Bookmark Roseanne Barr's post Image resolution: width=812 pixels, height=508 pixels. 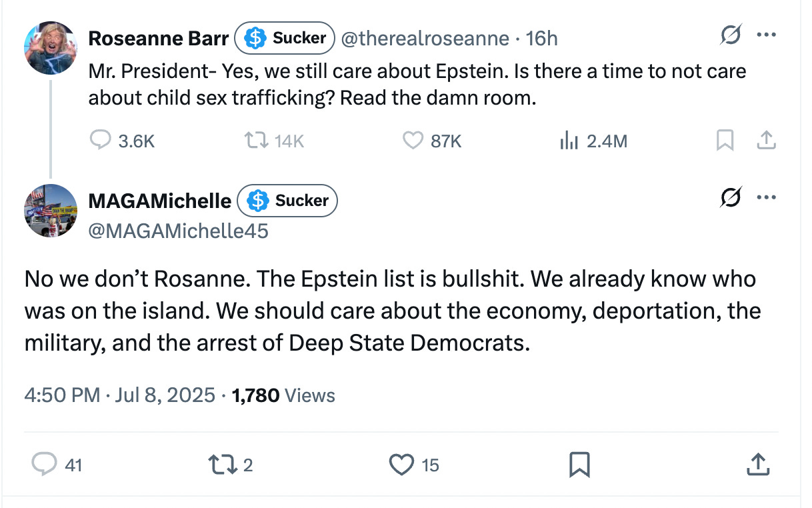725,141
